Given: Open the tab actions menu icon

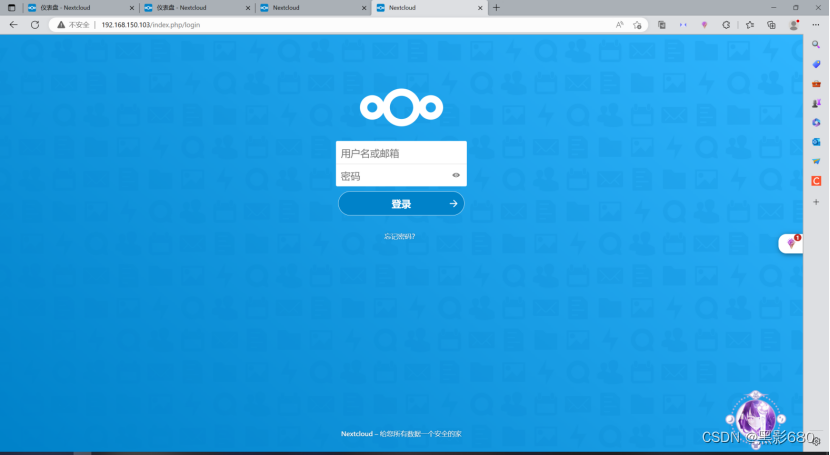Looking at the screenshot, I should coord(11,8).
